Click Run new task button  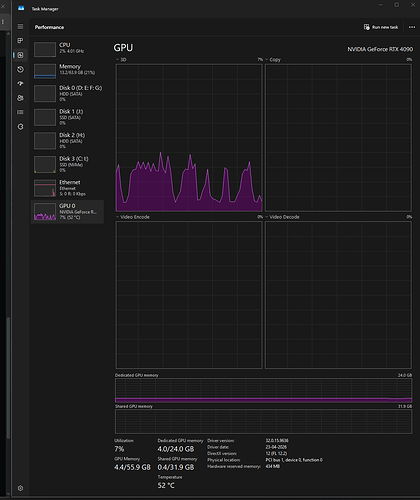click(381, 27)
